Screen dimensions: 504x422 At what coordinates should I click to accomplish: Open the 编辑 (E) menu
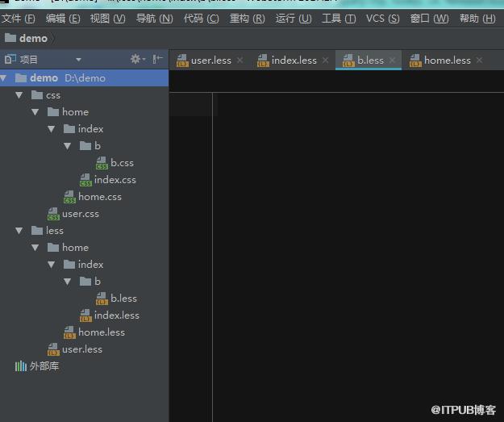click(63, 19)
